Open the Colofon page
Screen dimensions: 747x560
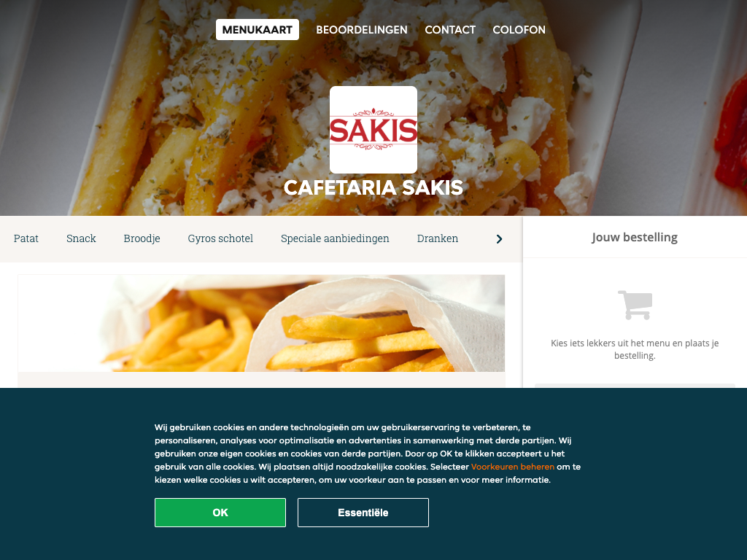519,29
